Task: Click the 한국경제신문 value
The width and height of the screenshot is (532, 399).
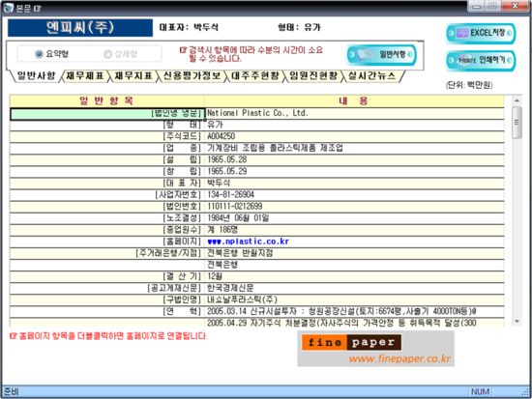Action: point(230,288)
